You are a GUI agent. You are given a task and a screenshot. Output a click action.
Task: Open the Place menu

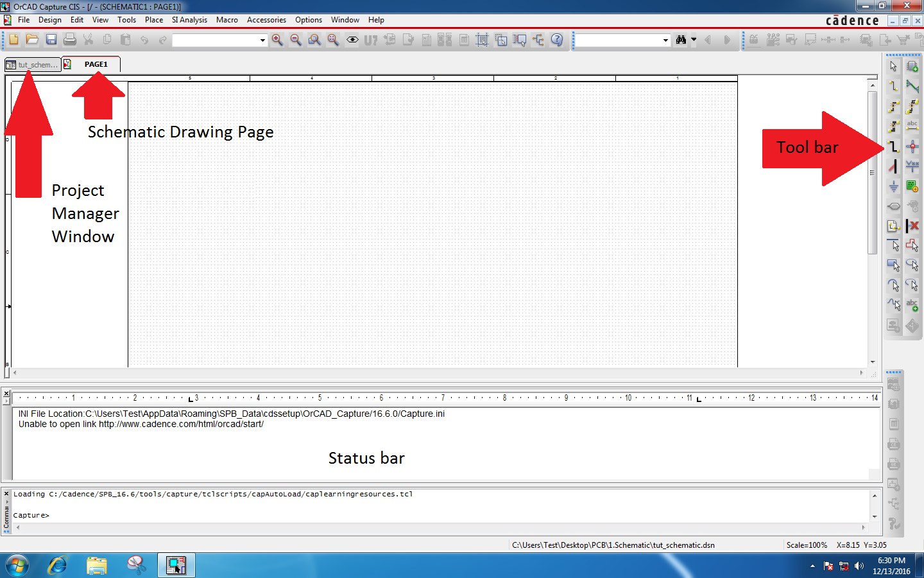coord(154,20)
